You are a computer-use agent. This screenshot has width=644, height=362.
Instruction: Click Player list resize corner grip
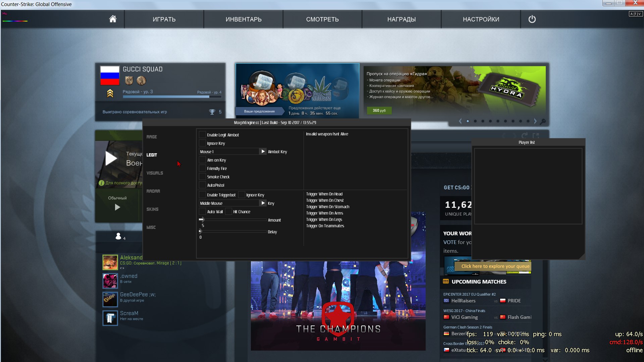582,256
